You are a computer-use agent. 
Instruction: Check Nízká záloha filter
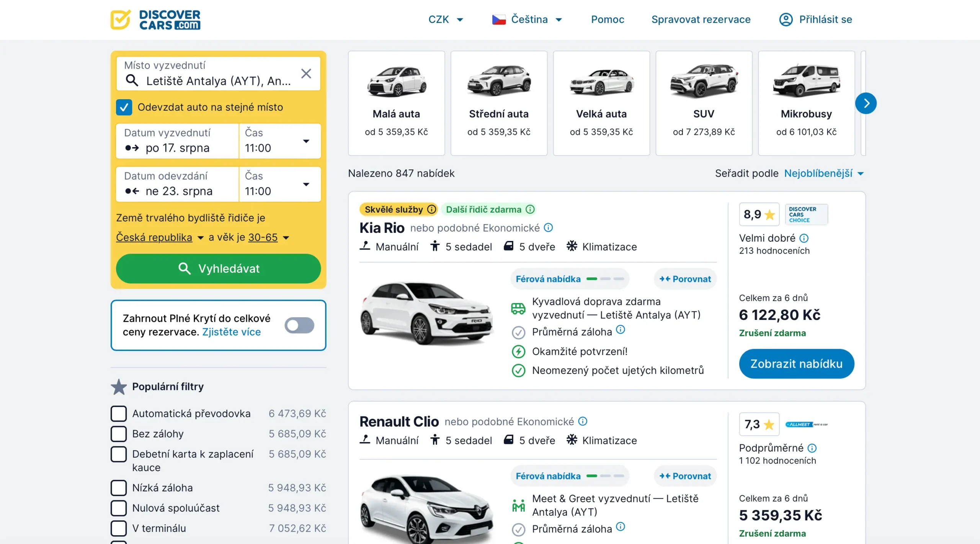[119, 488]
